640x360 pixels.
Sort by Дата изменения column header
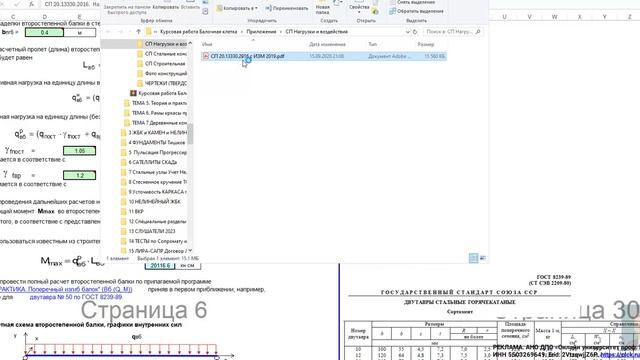[x=327, y=44]
